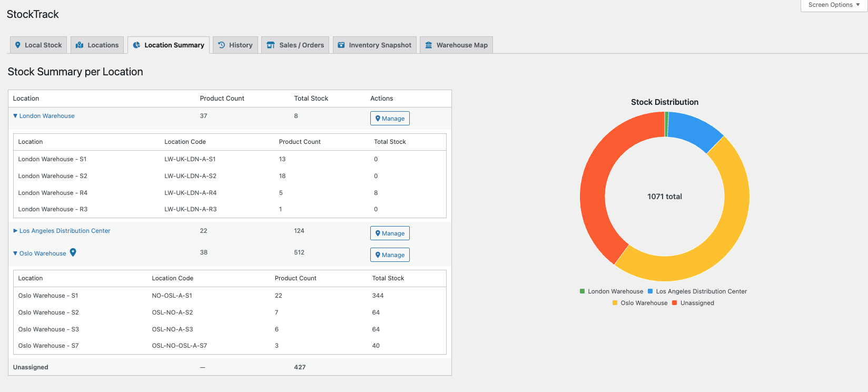Viewport: 868px width, 392px height.
Task: Click the Warehouse Map building icon
Action: (429, 45)
